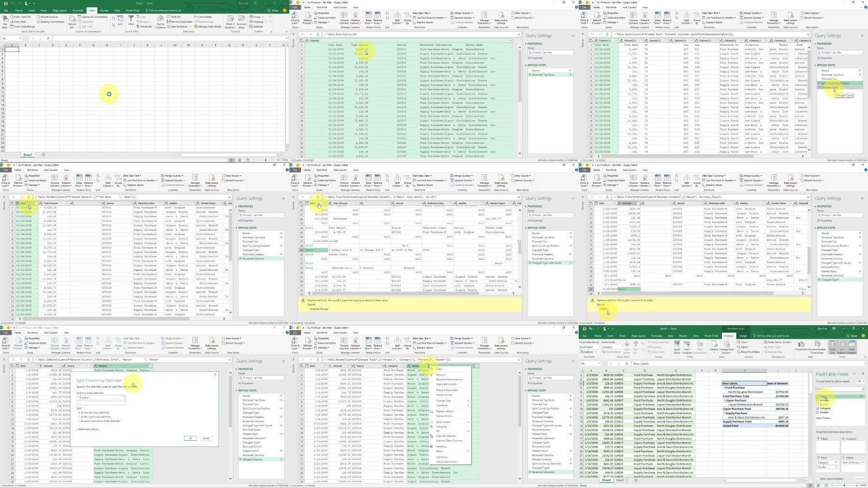Choose Add as New Query in context menu

pyautogui.click(x=446, y=462)
